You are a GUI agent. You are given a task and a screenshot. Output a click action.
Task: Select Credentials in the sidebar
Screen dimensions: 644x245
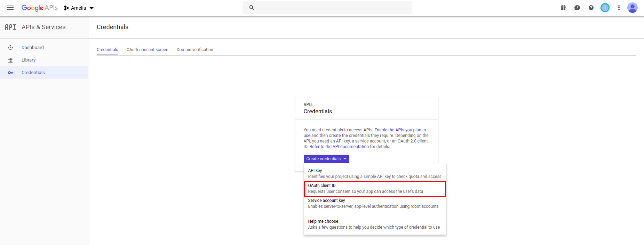coord(44,73)
